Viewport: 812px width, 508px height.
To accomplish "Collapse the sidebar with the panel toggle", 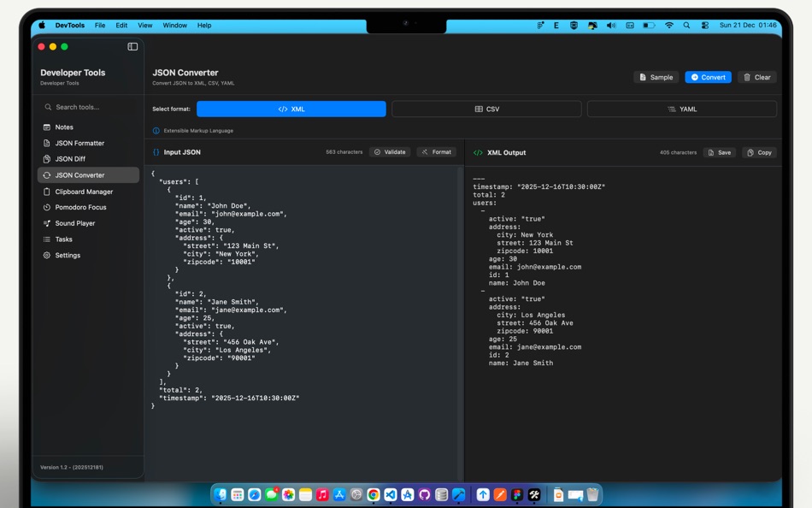I will 131,44.
